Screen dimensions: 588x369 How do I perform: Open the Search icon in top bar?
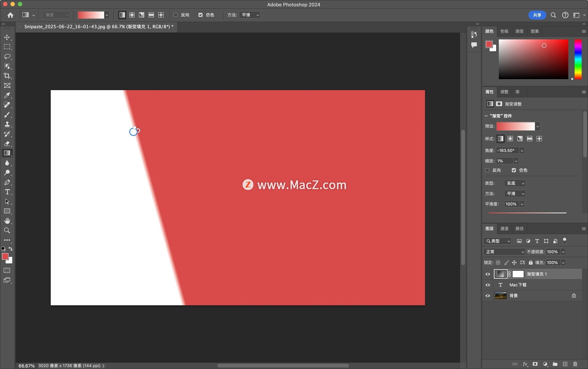(x=553, y=15)
